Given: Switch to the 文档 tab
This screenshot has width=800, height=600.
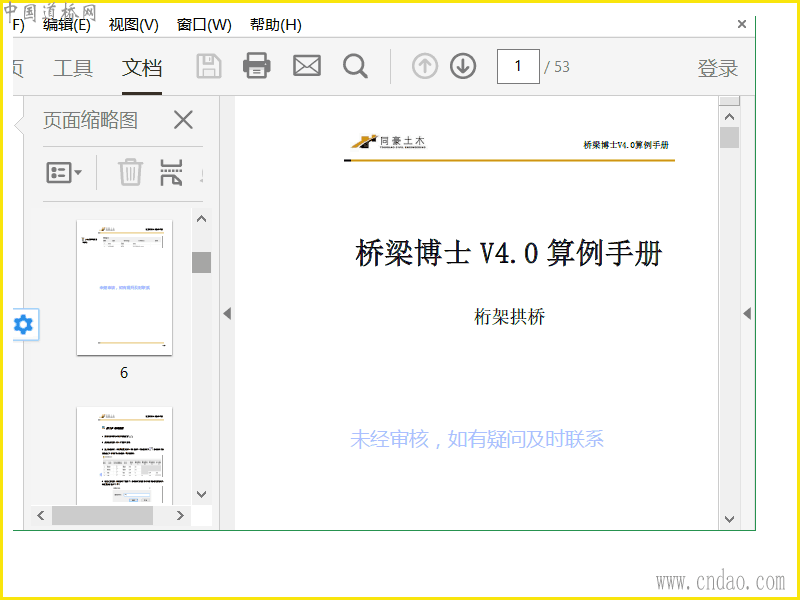Looking at the screenshot, I should click(x=142, y=68).
